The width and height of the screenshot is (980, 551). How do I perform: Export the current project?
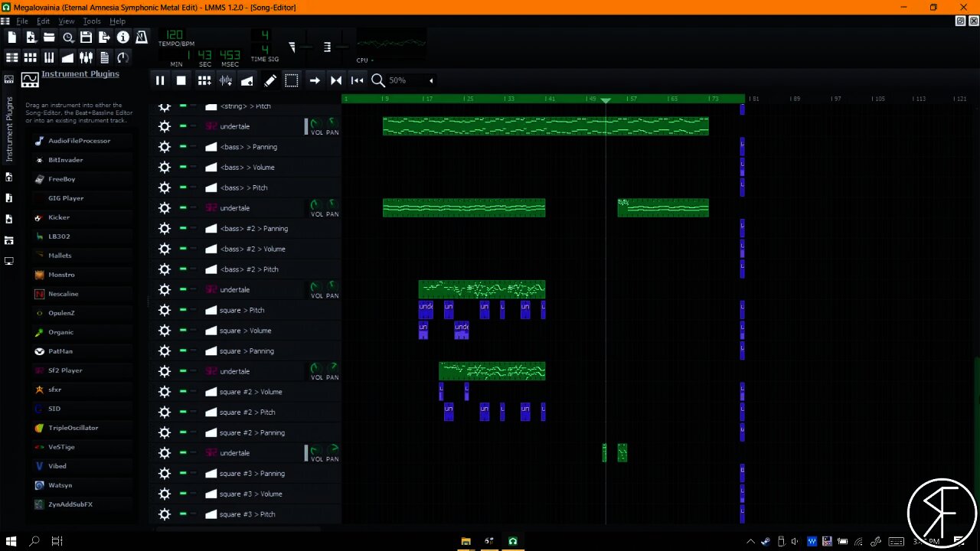coord(104,37)
